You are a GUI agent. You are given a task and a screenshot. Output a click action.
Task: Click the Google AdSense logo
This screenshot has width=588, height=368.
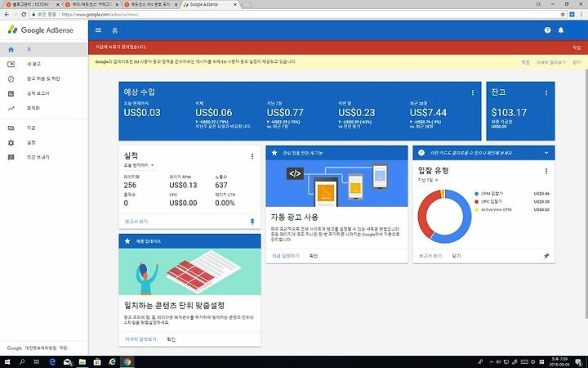(x=41, y=30)
